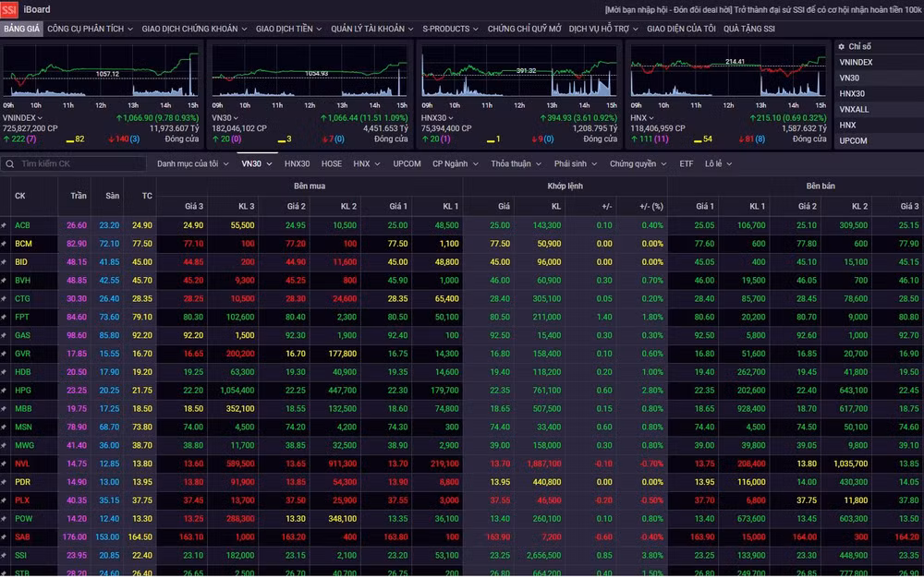This screenshot has height=578, width=924.
Task: Toggle the pin icon on the HDB row
Action: [x=4, y=372]
